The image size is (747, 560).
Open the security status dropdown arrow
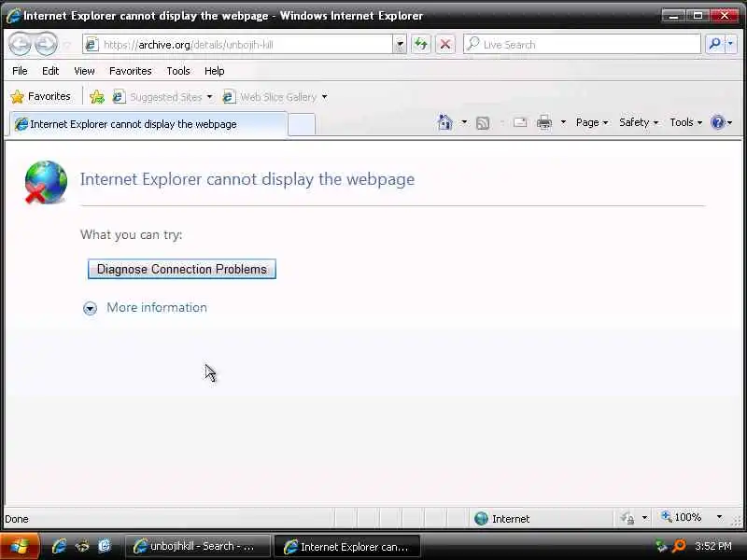click(x=644, y=518)
